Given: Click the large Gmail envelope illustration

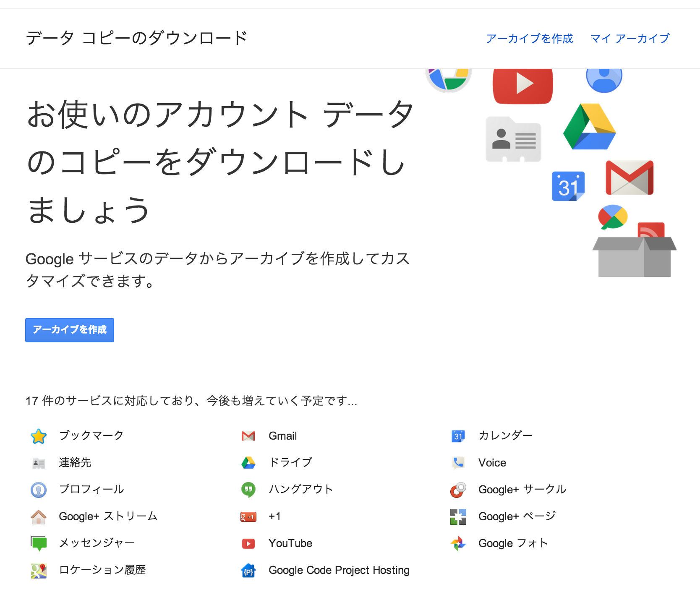Looking at the screenshot, I should point(629,177).
